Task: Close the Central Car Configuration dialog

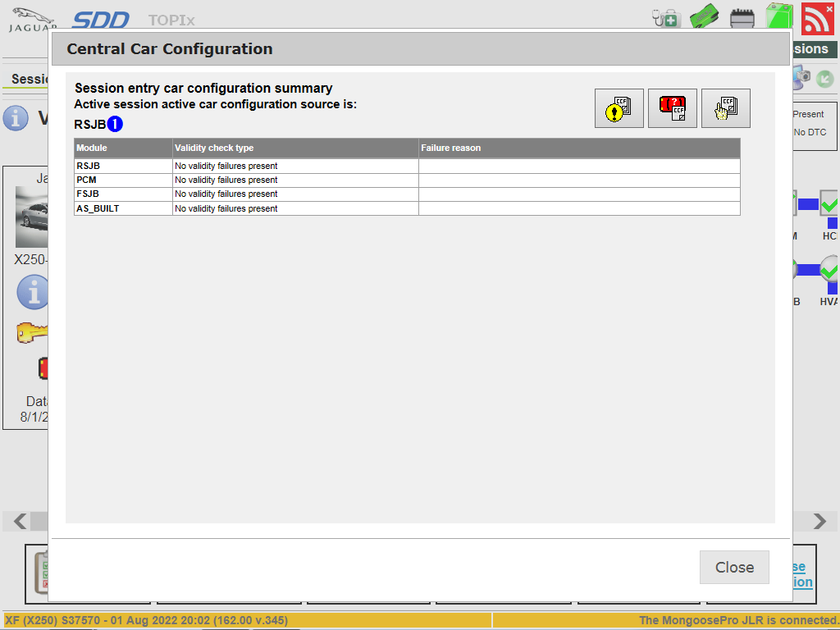Action: click(733, 567)
